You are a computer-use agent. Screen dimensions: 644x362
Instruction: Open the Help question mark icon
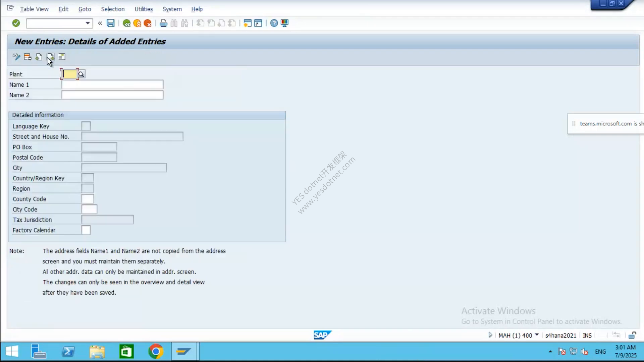(274, 23)
